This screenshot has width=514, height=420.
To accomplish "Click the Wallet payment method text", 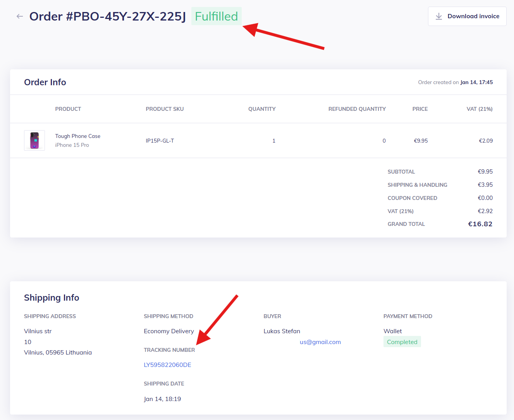I will pyautogui.click(x=392, y=331).
